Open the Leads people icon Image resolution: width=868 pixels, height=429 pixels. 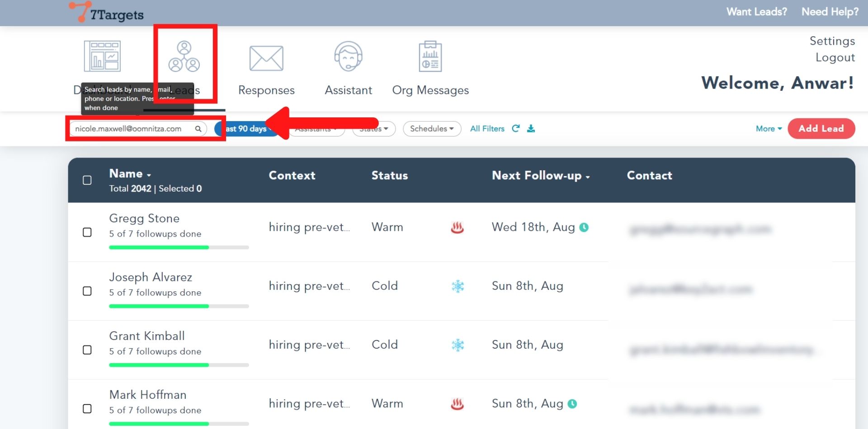tap(184, 56)
